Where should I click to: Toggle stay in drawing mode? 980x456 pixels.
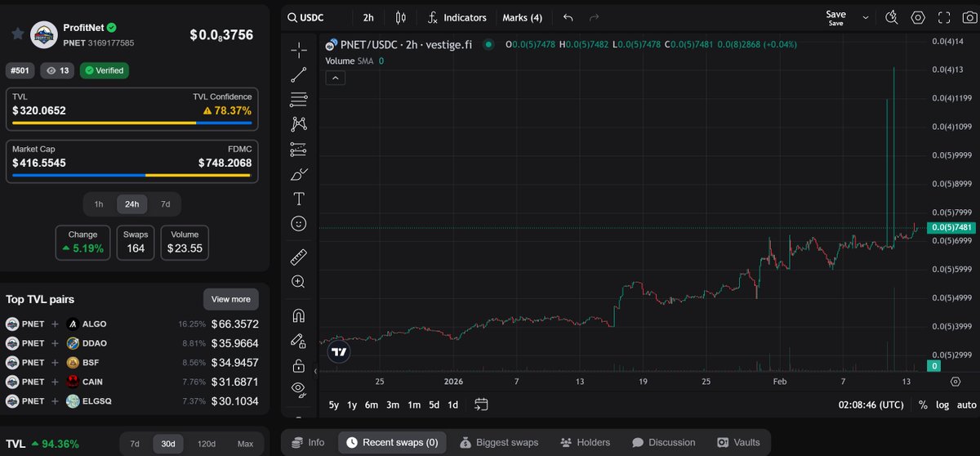299,341
